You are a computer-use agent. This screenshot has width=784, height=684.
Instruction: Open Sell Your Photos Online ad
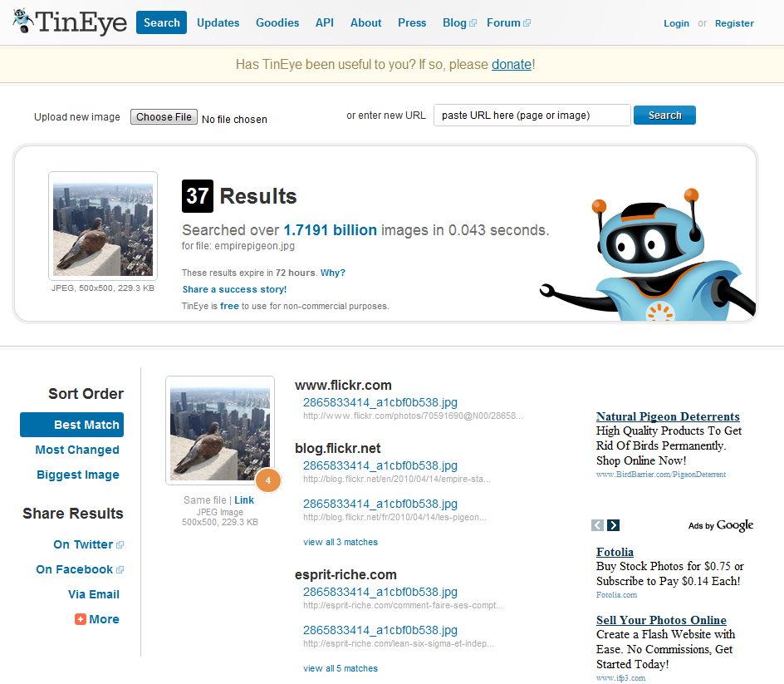tap(661, 620)
